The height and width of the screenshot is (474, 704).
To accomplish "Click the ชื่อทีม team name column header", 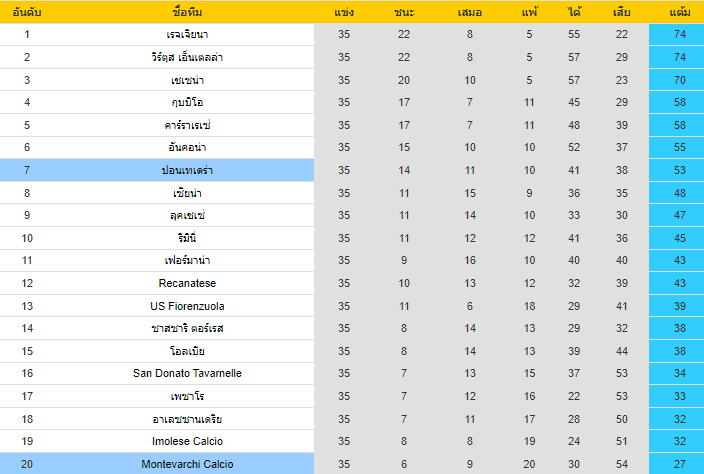I will pos(187,12).
